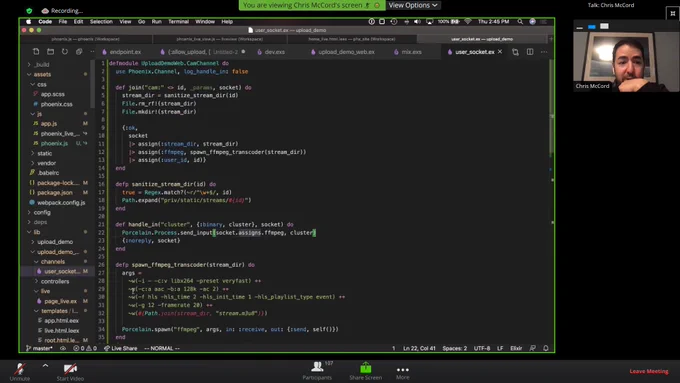The height and width of the screenshot is (383, 680).
Task: Click errors and warnings count in status bar
Action: [85, 348]
